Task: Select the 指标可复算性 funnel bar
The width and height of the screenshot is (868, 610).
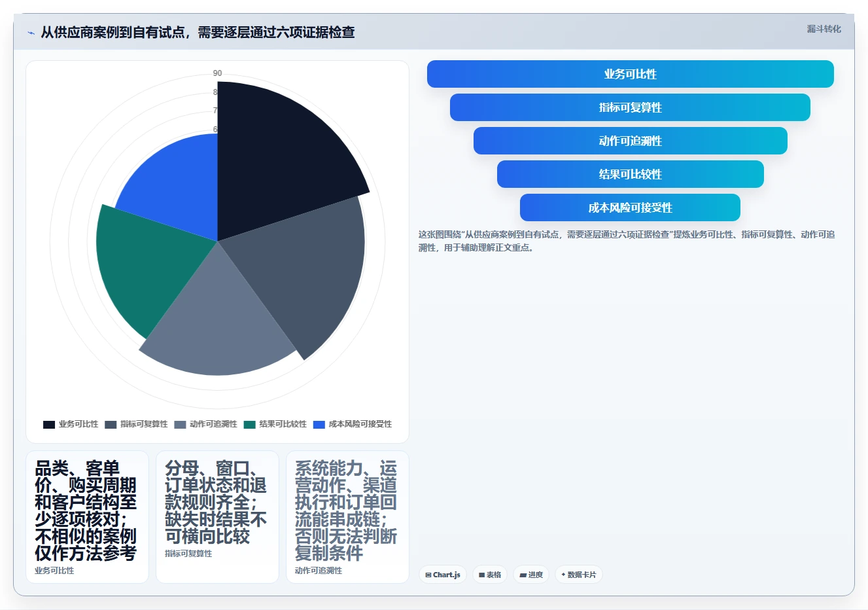Action: 630,107
